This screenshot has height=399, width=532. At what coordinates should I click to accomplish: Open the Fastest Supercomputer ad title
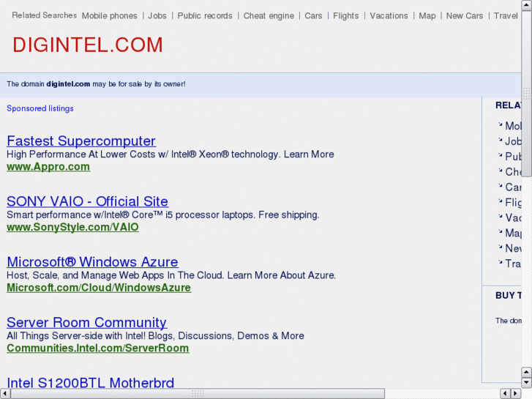coord(81,141)
